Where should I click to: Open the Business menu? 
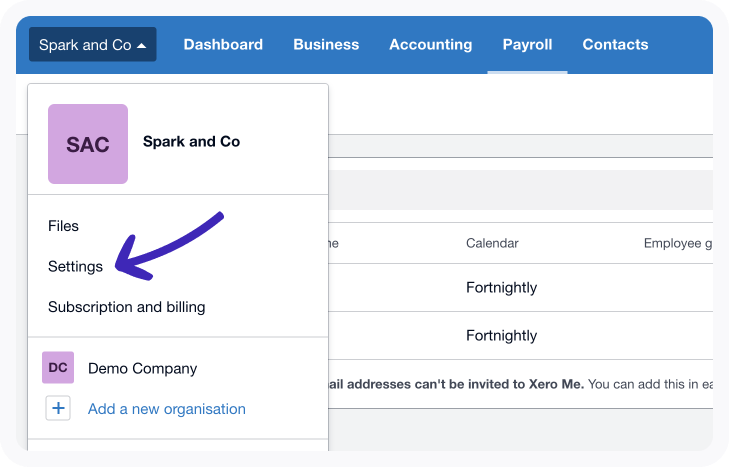(x=326, y=45)
